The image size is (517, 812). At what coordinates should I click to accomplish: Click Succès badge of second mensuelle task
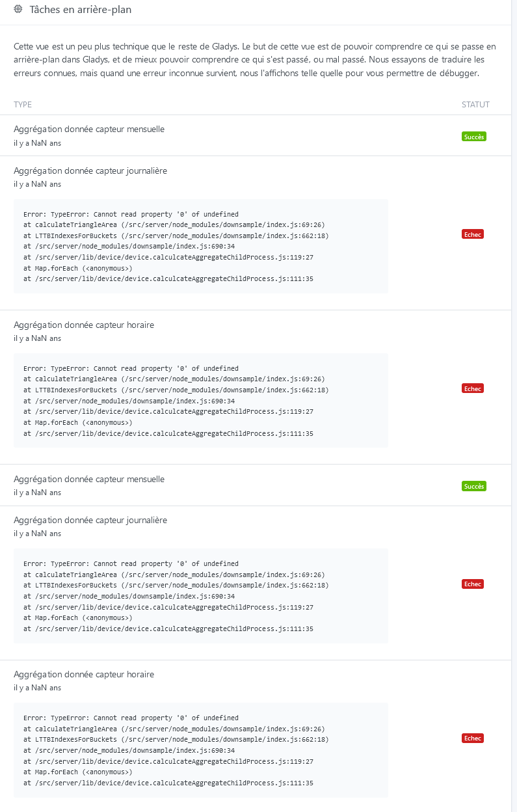pyautogui.click(x=474, y=486)
